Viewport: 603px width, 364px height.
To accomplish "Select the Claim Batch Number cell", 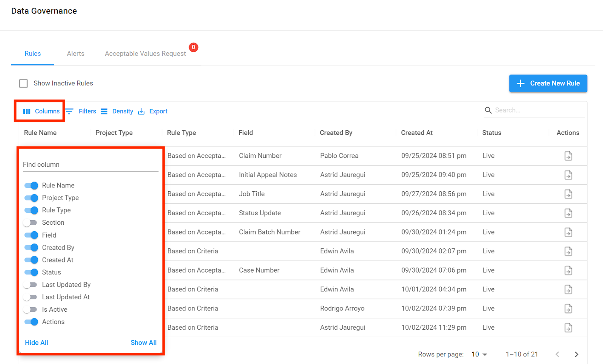I will click(x=269, y=232).
